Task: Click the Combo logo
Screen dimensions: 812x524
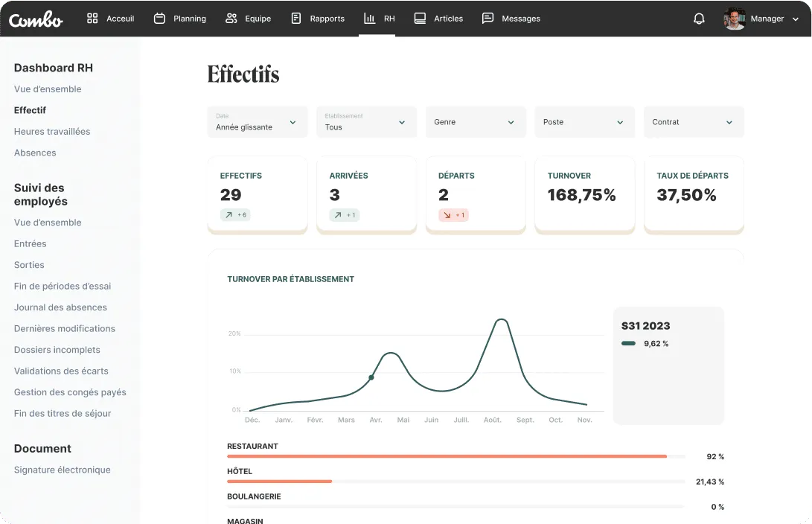Action: tap(36, 19)
